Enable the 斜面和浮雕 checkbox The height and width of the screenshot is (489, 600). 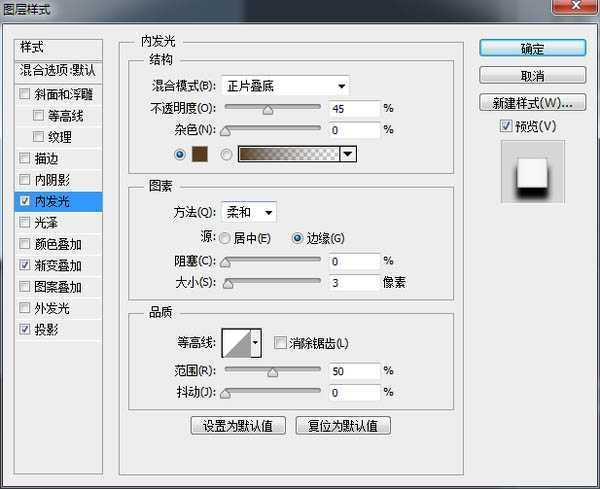pyautogui.click(x=25, y=95)
